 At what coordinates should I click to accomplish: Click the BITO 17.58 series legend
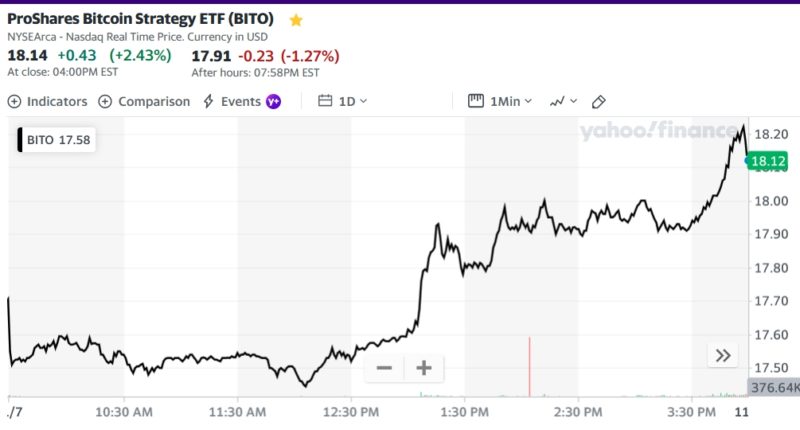point(58,140)
